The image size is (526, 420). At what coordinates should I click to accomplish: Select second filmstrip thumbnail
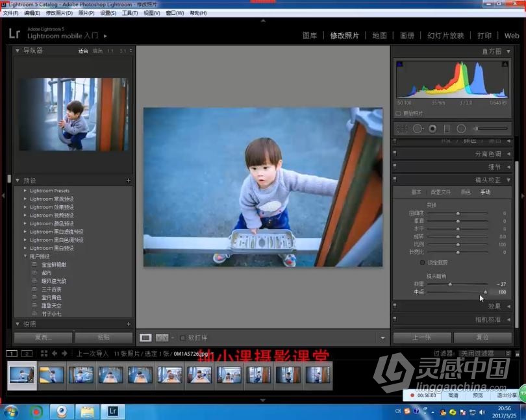[51, 375]
